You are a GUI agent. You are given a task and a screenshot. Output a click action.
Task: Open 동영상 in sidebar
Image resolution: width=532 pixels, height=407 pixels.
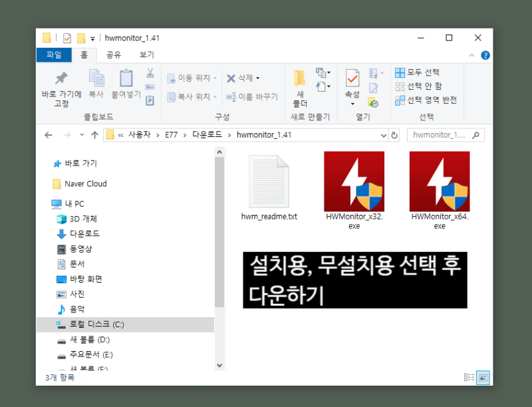click(x=74, y=249)
